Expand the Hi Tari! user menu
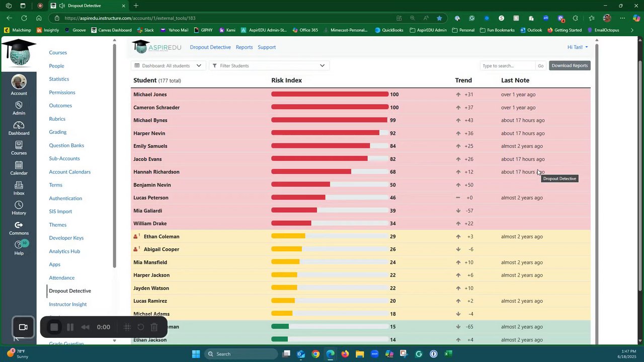The image size is (644, 362). point(578,47)
